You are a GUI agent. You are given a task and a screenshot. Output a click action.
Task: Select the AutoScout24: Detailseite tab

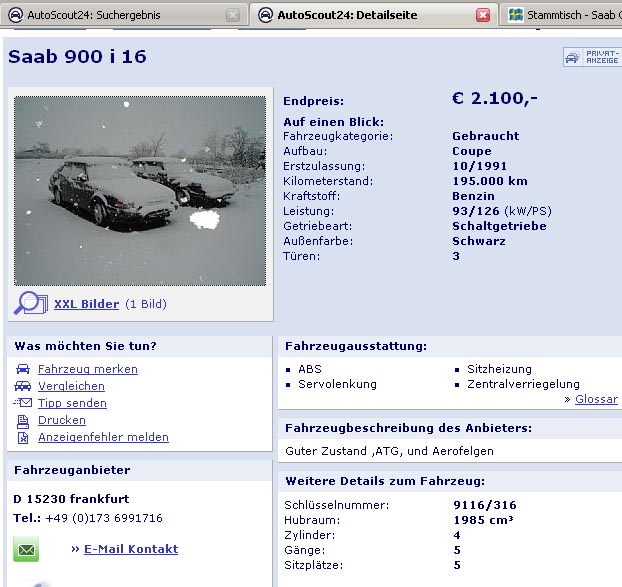373,15
